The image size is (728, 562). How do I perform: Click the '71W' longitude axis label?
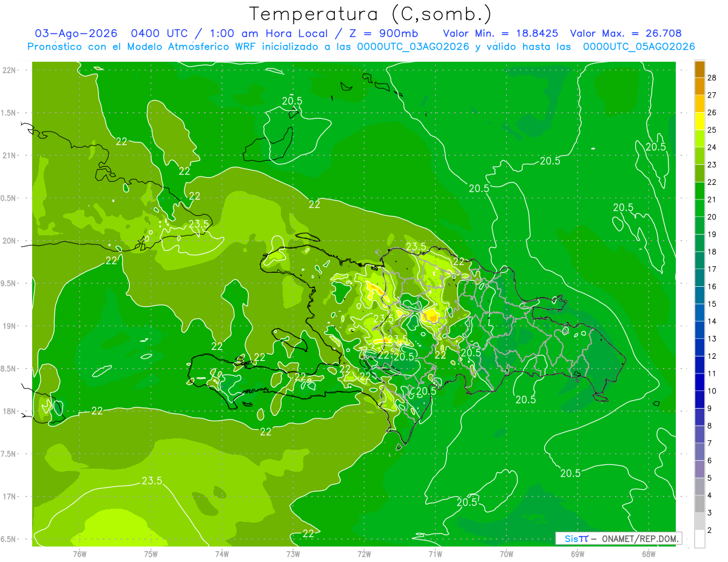tap(435, 553)
